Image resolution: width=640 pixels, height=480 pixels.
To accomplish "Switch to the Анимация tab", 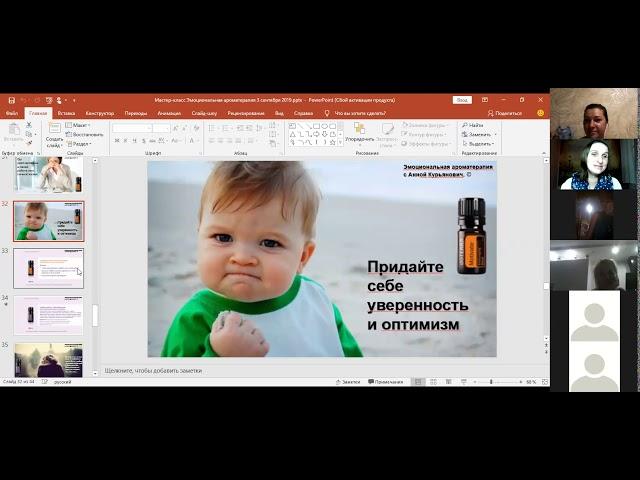I will (169, 113).
